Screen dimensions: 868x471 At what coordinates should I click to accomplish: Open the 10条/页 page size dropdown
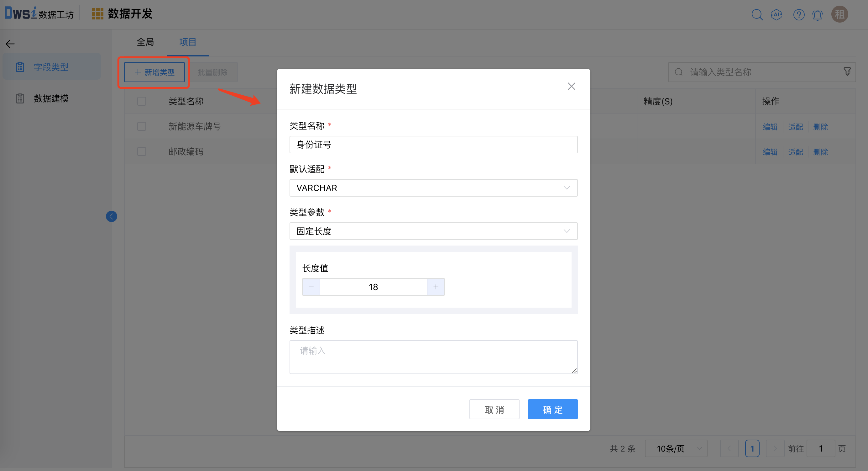676,448
